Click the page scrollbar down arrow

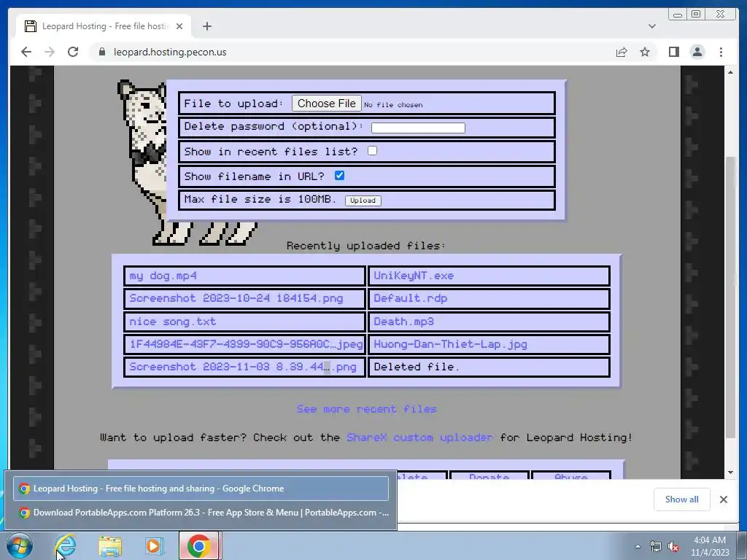(730, 472)
